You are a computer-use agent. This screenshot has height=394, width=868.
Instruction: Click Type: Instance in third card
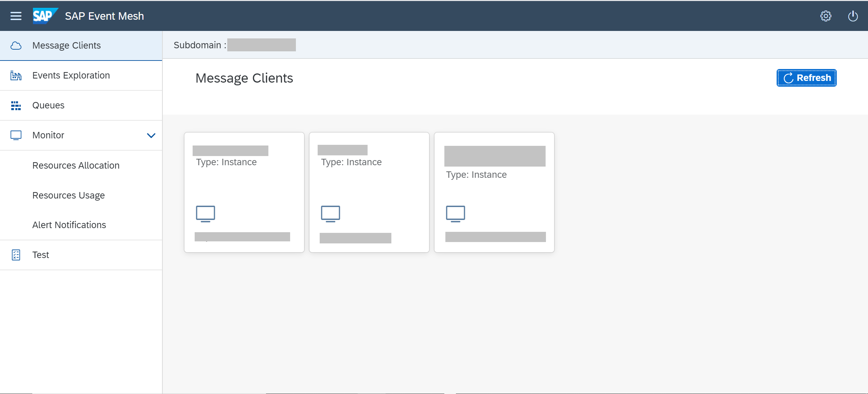click(x=476, y=175)
